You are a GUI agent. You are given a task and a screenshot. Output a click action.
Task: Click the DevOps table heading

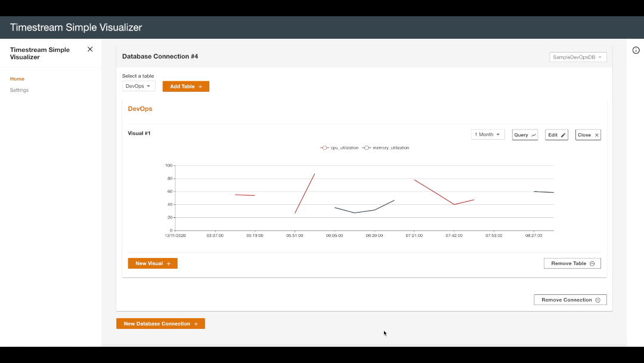[140, 109]
